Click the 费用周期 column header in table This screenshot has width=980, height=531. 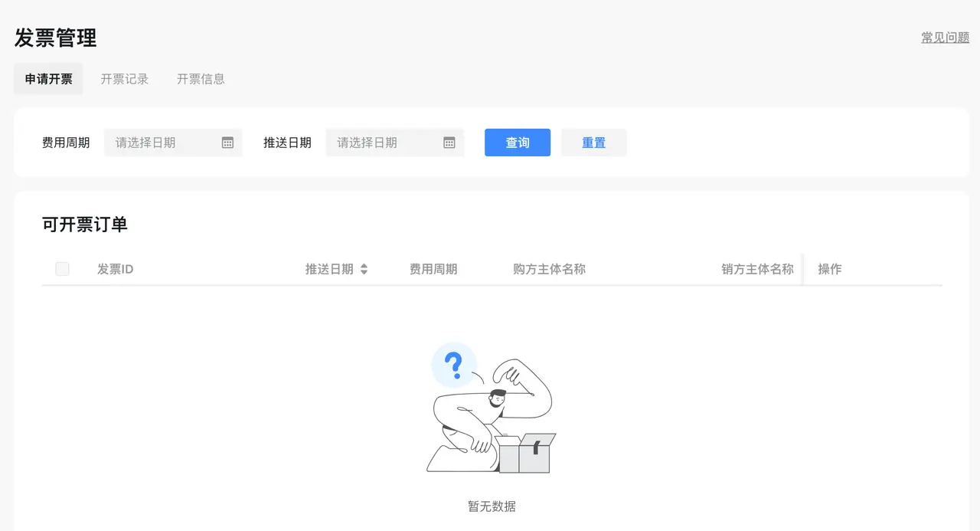[x=433, y=269]
